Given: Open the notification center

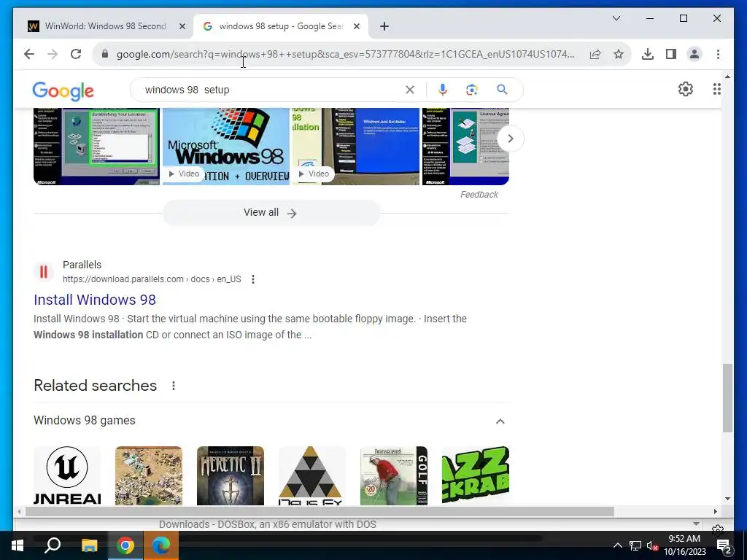Looking at the screenshot, I should [724, 545].
